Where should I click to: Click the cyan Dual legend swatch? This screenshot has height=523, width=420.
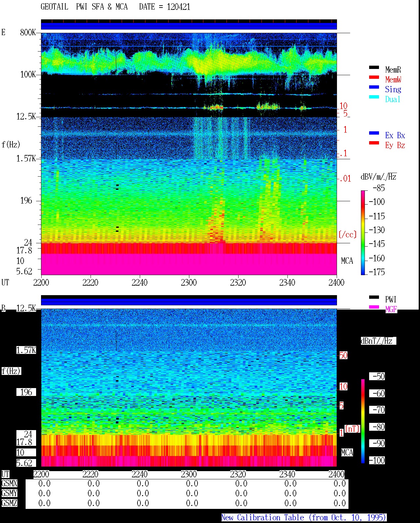(374, 97)
